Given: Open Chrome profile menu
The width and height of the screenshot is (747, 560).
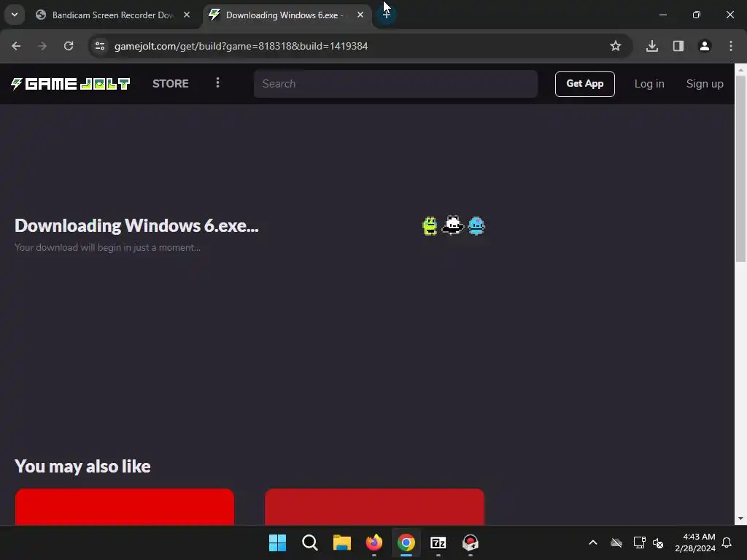Looking at the screenshot, I should [705, 46].
